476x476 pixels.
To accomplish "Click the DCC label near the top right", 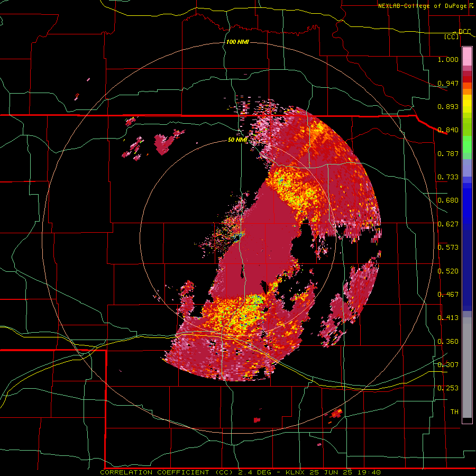I will pyautogui.click(x=465, y=32).
